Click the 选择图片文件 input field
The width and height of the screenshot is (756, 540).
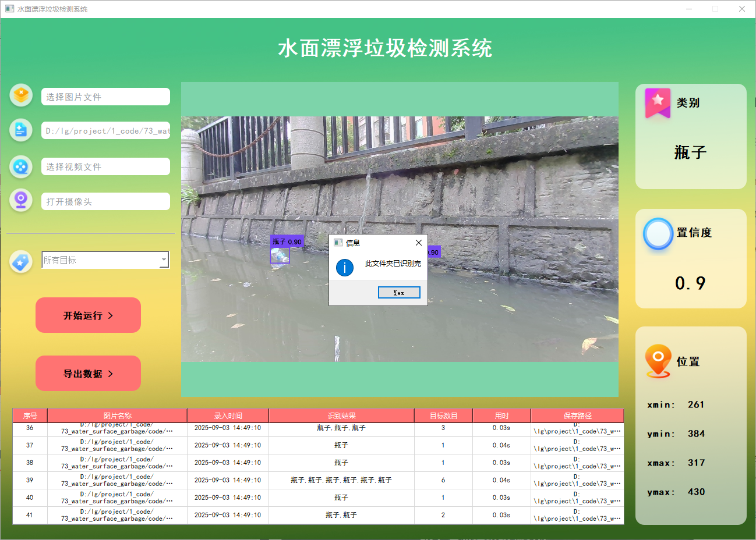tap(105, 97)
